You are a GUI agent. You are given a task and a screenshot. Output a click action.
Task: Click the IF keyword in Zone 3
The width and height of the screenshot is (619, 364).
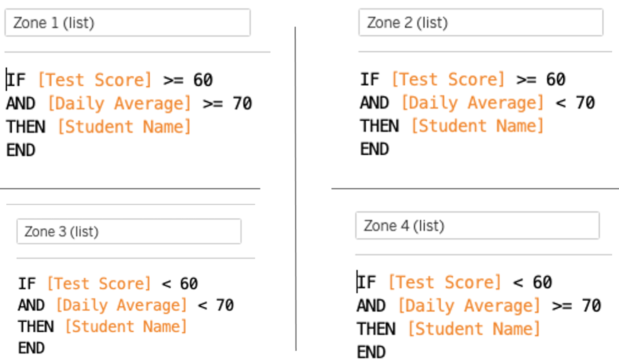coord(26,284)
